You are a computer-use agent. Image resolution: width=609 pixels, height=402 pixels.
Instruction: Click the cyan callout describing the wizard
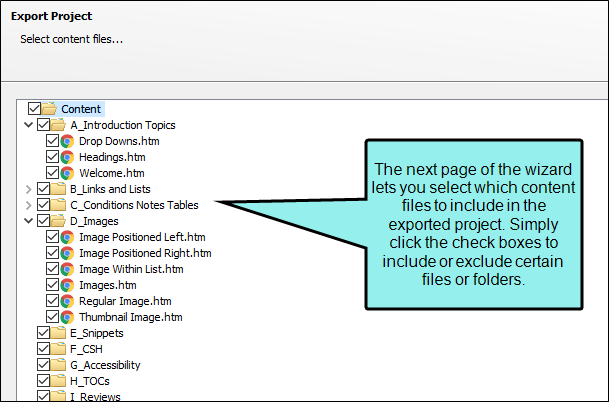tap(474, 224)
